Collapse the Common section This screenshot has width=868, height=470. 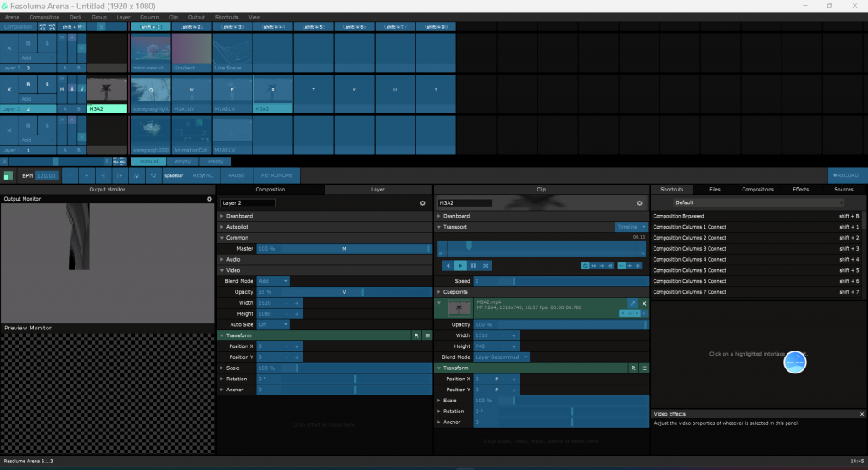click(x=237, y=238)
